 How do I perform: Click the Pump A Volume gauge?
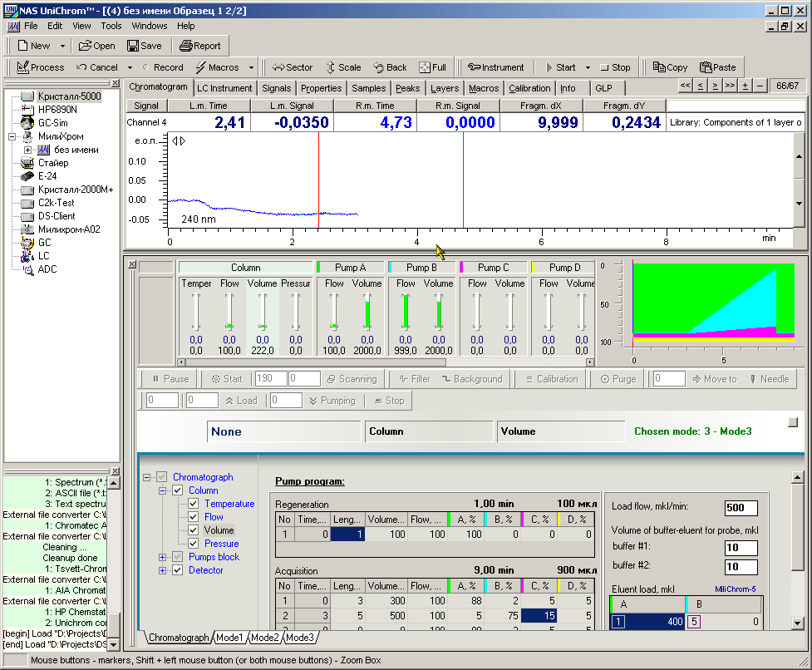tap(367, 312)
